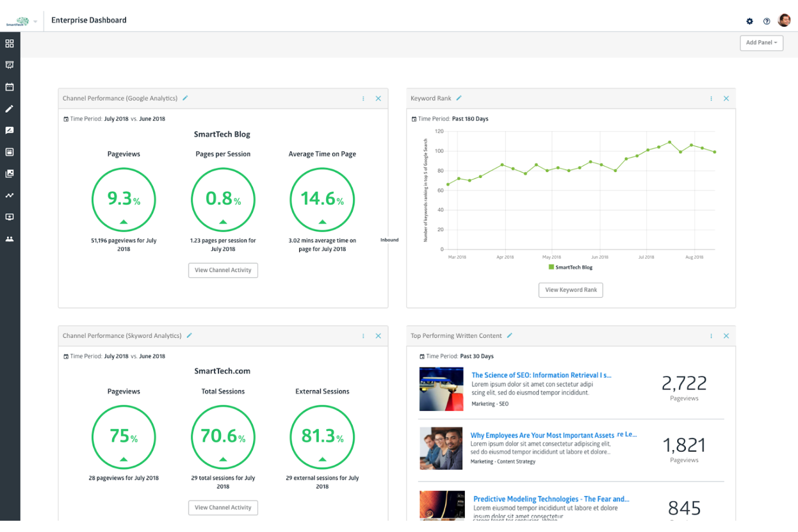798x532 pixels.
Task: Click the 'Inbound' label
Action: coord(389,240)
